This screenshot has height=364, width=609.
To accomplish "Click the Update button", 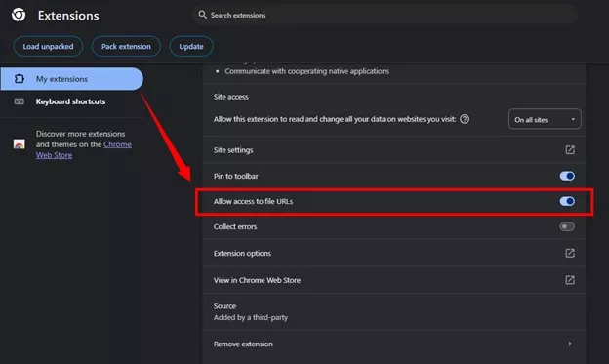I will point(191,46).
